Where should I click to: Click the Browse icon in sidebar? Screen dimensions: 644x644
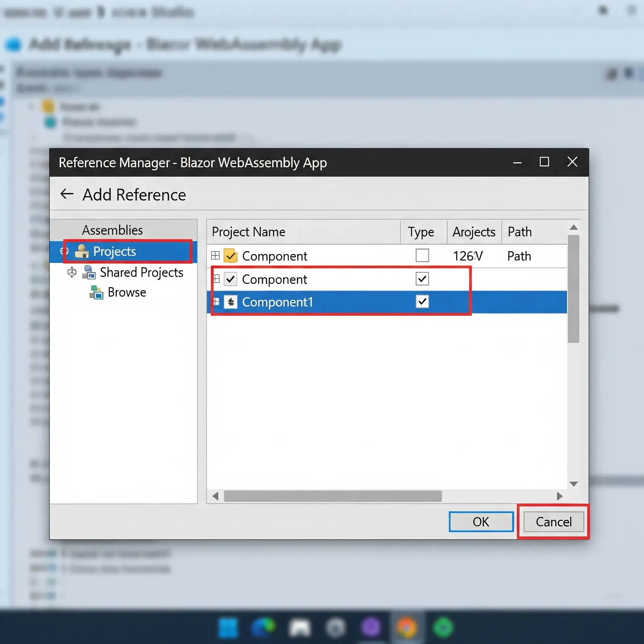click(x=96, y=292)
